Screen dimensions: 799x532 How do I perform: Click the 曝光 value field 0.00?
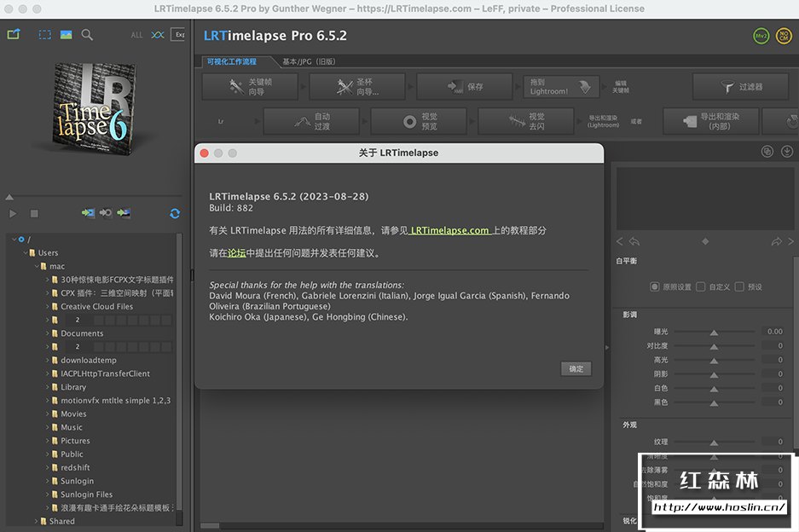click(x=775, y=332)
